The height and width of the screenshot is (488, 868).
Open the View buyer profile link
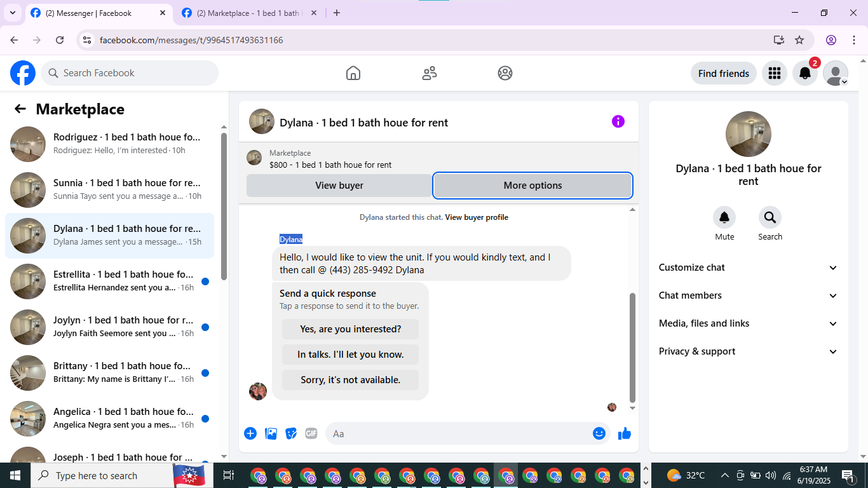(477, 217)
